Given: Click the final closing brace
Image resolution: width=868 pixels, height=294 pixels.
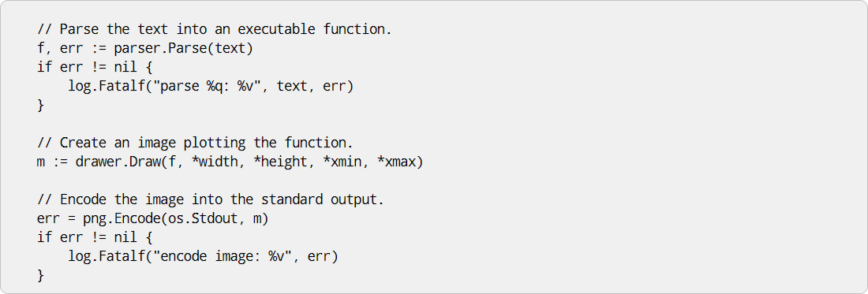Looking at the screenshot, I should click(40, 276).
